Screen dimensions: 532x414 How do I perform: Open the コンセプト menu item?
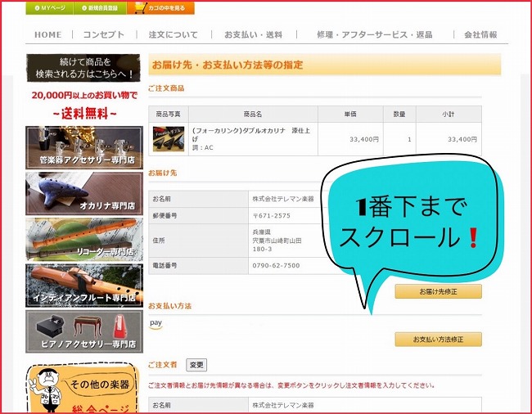tap(103, 34)
